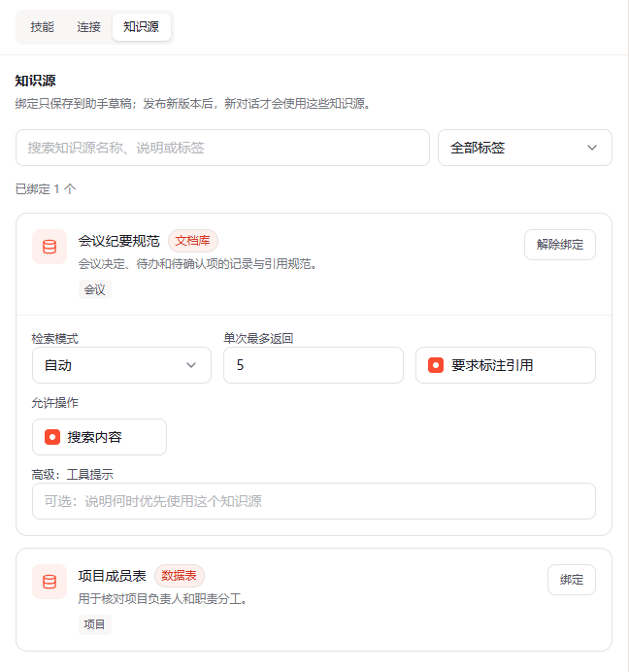This screenshot has width=629, height=672.
Task: Click the 允许操作 label
Action: pos(55,403)
